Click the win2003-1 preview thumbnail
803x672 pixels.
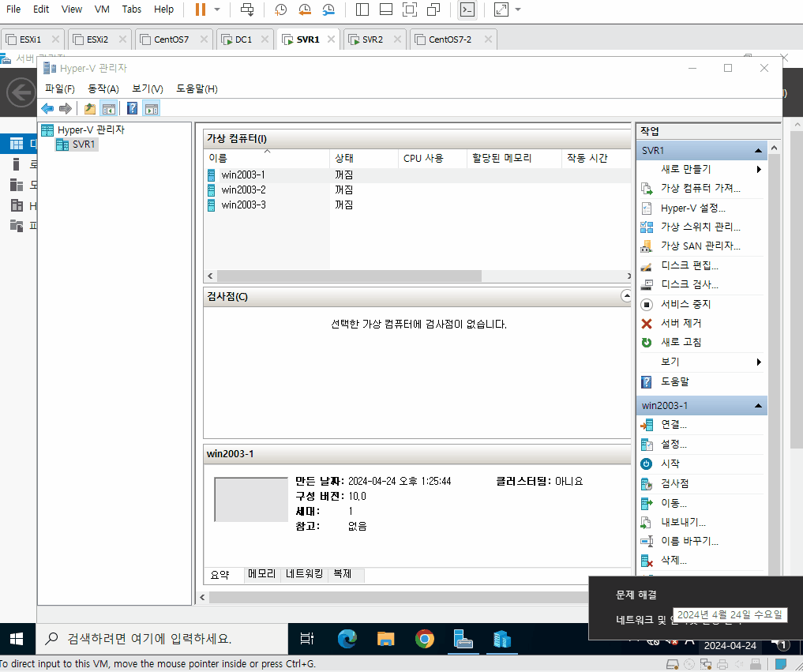click(x=251, y=499)
